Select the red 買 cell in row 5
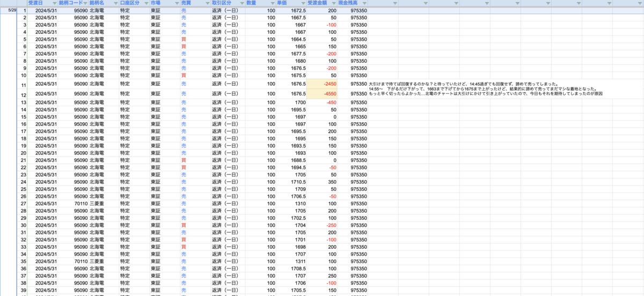Image resolution: width=644 pixels, height=296 pixels. pos(195,39)
